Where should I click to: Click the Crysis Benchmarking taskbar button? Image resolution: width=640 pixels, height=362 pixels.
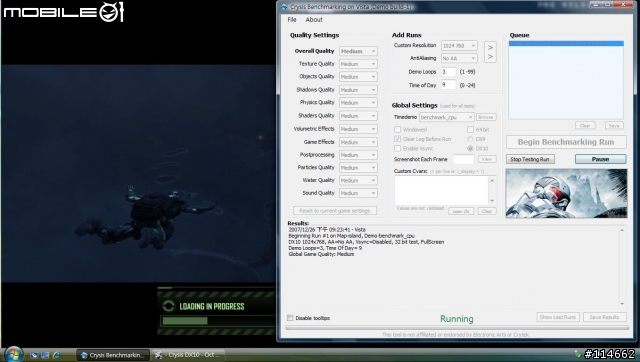[113, 355]
